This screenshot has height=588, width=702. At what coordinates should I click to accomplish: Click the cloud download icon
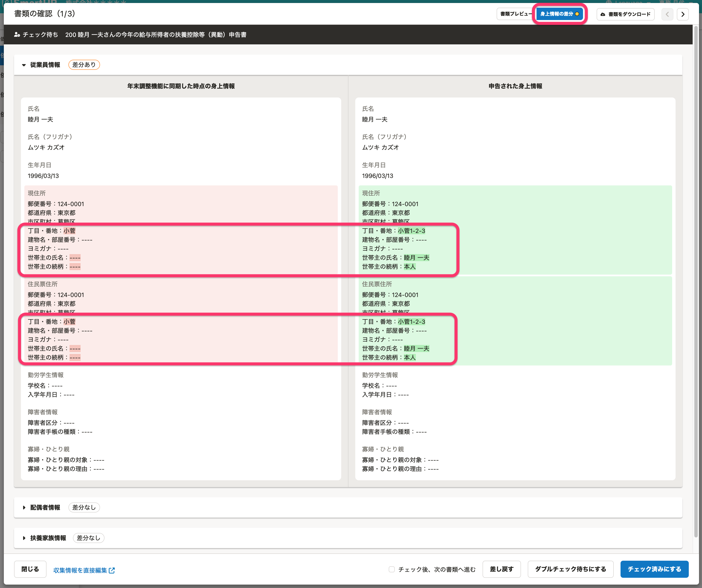pyautogui.click(x=603, y=14)
